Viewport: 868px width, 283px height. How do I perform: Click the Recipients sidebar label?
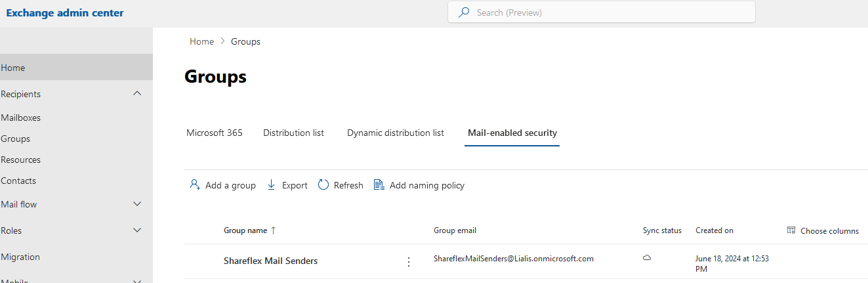tap(20, 94)
